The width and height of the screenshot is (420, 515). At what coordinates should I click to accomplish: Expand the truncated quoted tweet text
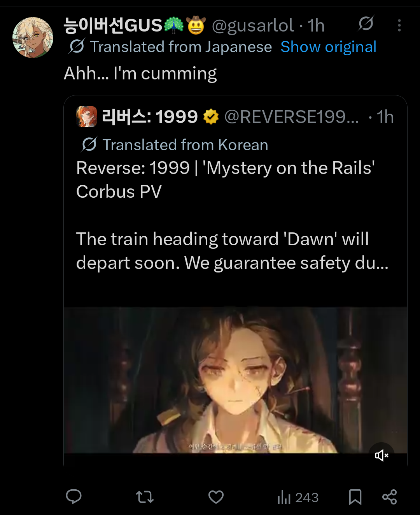[x=232, y=251]
